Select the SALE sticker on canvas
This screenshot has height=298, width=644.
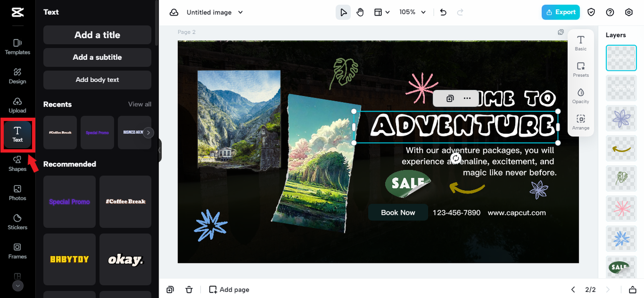[408, 184]
